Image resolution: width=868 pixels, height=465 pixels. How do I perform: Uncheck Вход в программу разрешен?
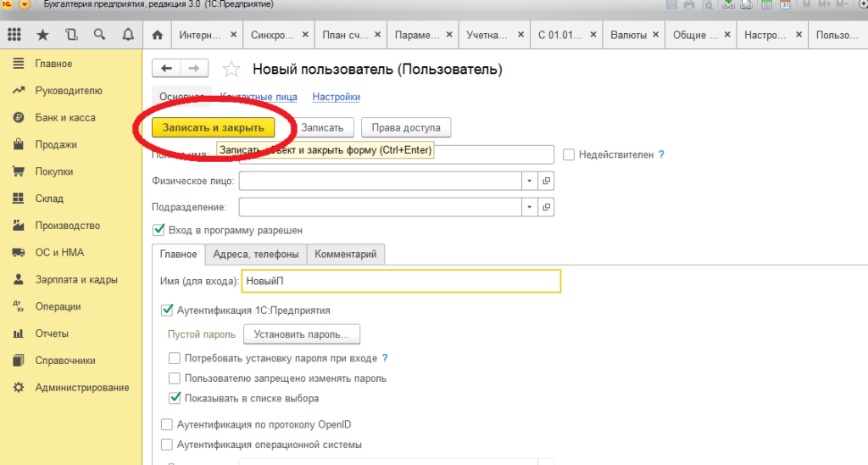click(158, 230)
